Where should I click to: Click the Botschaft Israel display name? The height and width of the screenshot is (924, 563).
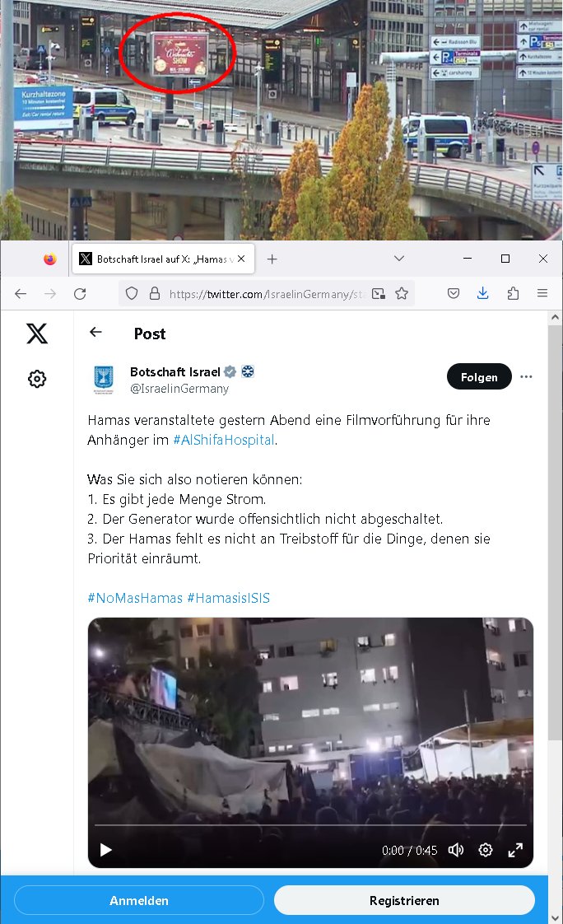[174, 372]
